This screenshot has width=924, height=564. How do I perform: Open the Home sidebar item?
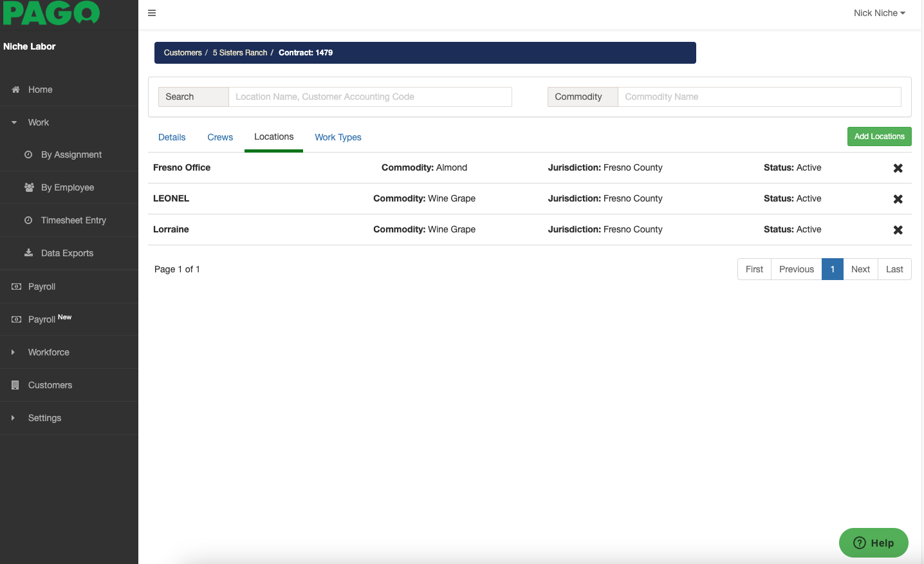40,89
